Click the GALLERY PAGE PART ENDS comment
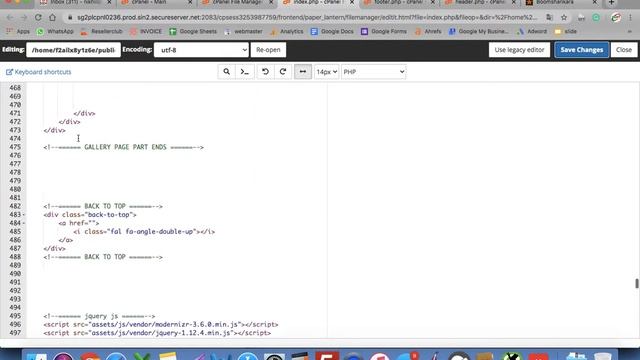640x360 pixels. pyautogui.click(x=124, y=147)
